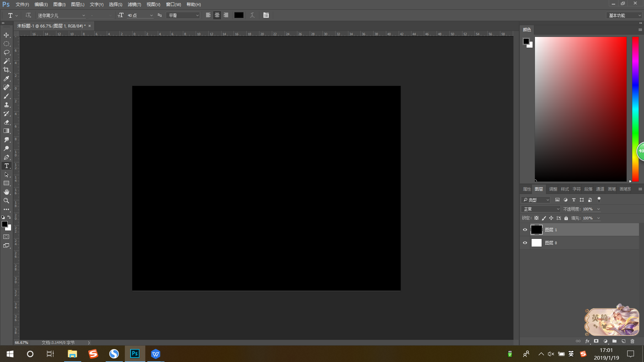Right align text
Screen dimensions: 644x362
[226, 15]
